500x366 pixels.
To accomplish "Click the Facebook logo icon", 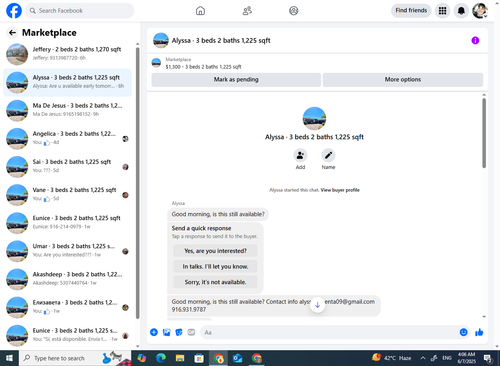I will pyautogui.click(x=14, y=11).
